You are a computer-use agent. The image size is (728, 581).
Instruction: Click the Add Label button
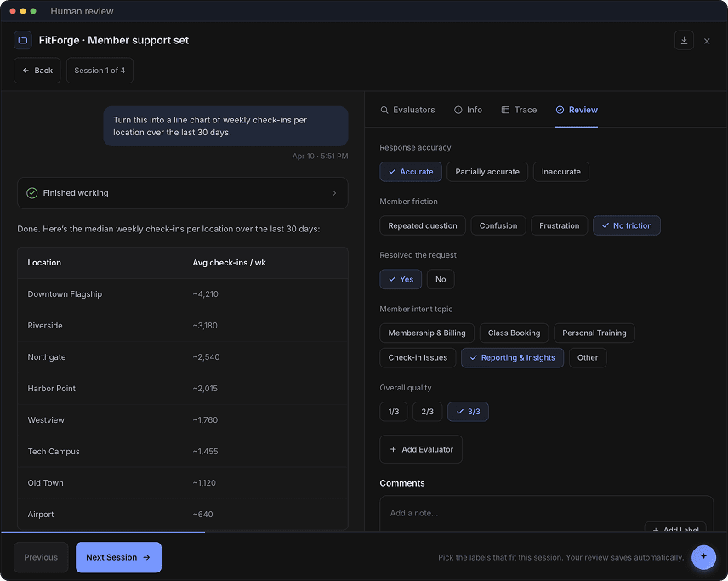pos(675,528)
